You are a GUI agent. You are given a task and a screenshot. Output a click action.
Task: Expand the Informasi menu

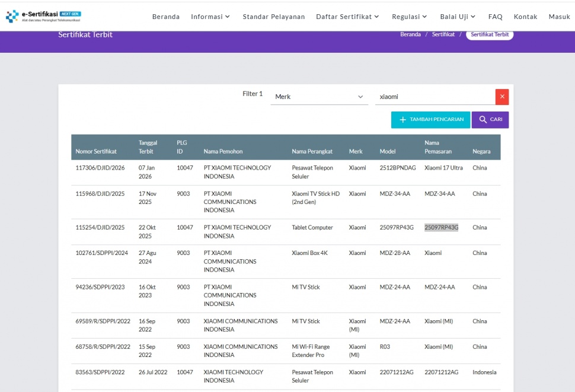210,17
